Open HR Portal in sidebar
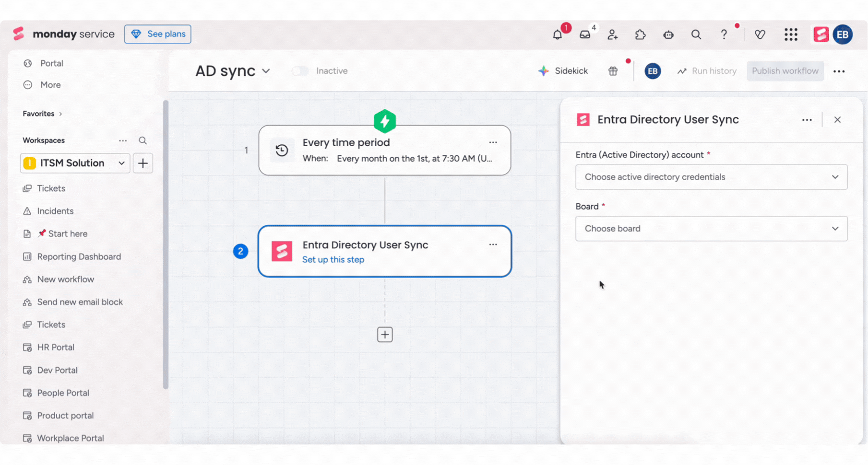The image size is (868, 465). pyautogui.click(x=55, y=348)
